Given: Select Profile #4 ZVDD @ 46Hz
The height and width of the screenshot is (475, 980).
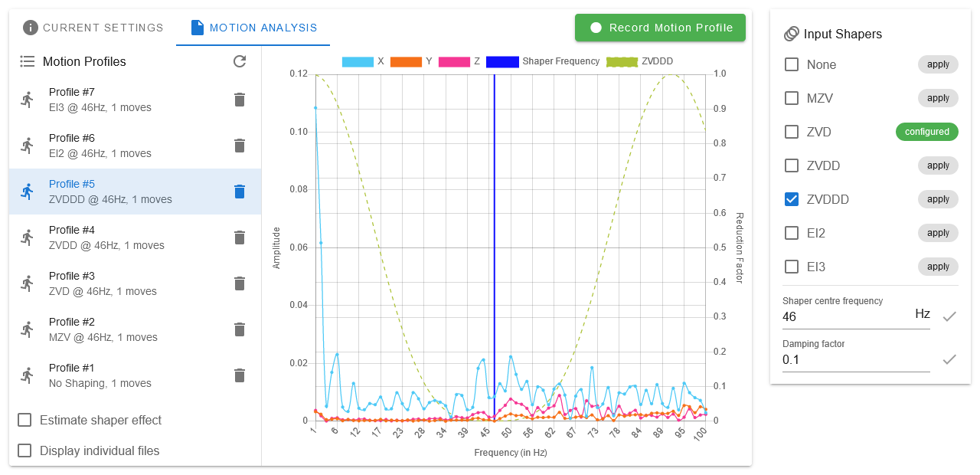Looking at the screenshot, I should 136,237.
